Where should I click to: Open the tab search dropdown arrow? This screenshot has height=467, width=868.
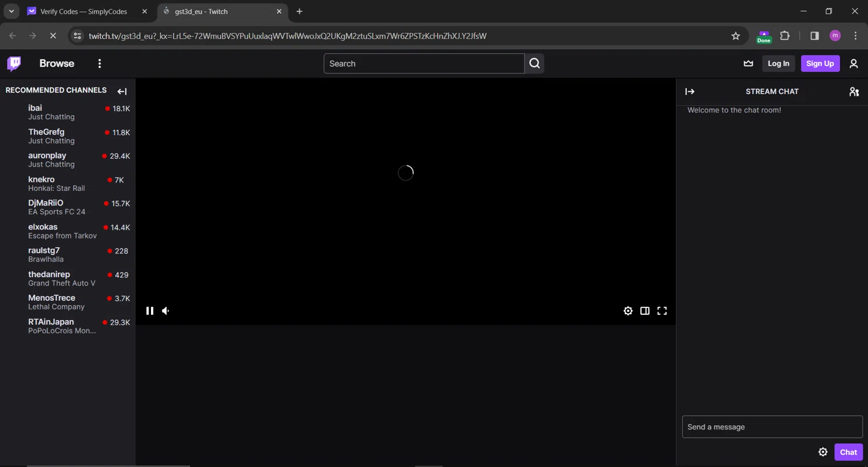click(11, 12)
